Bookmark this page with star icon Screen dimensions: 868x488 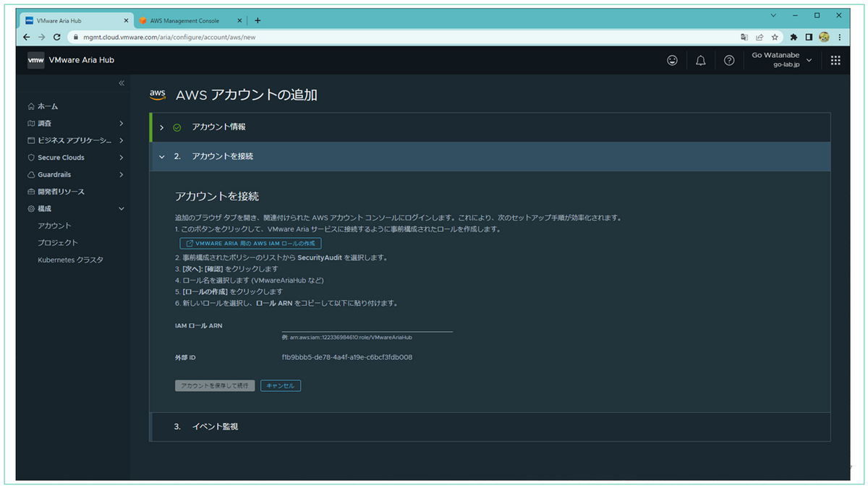click(775, 37)
